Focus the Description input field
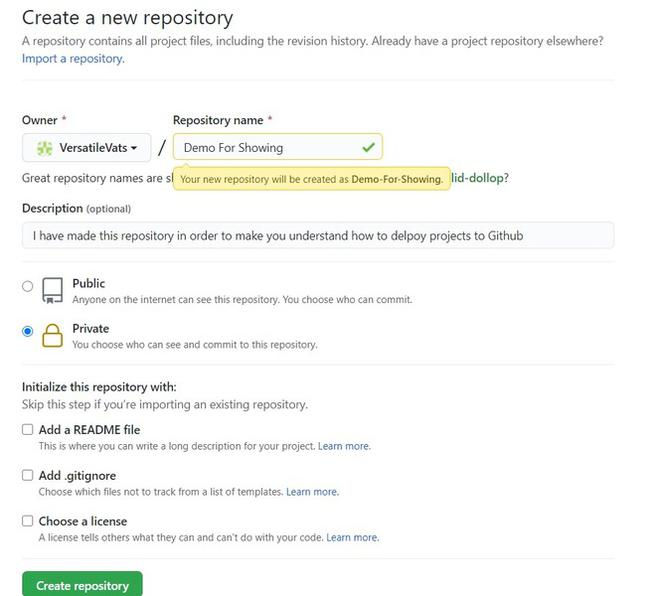The height and width of the screenshot is (596, 660). click(317, 236)
